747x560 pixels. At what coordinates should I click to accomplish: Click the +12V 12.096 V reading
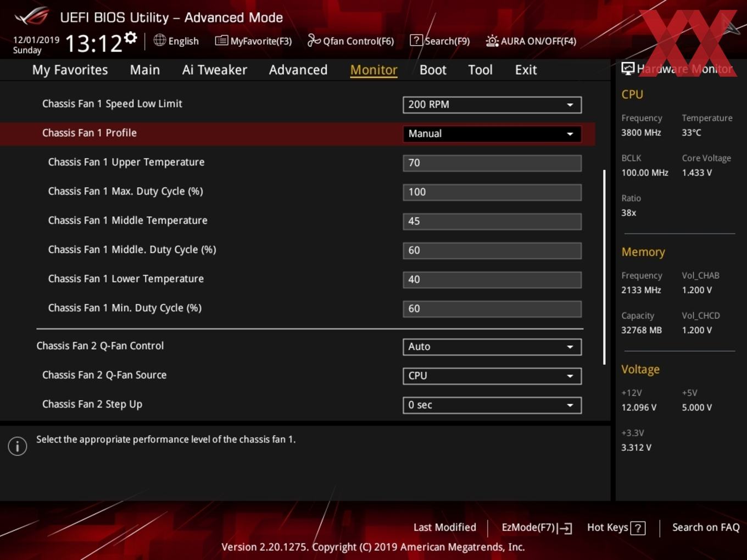pos(639,407)
